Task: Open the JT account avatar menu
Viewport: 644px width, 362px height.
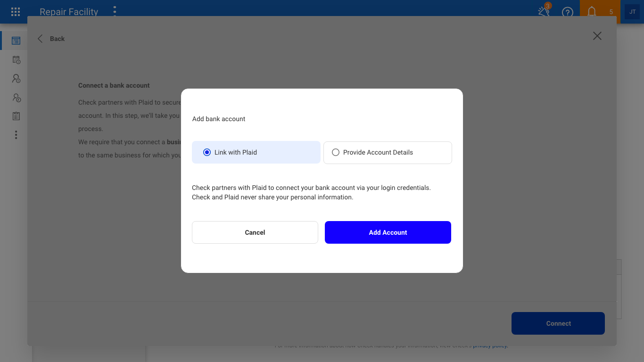Action: tap(632, 12)
